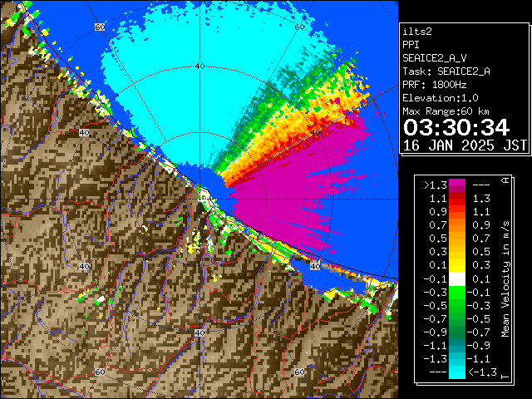Click the '>1.3' legend label
Viewport: 532px width, 399px height.
[x=436, y=185]
